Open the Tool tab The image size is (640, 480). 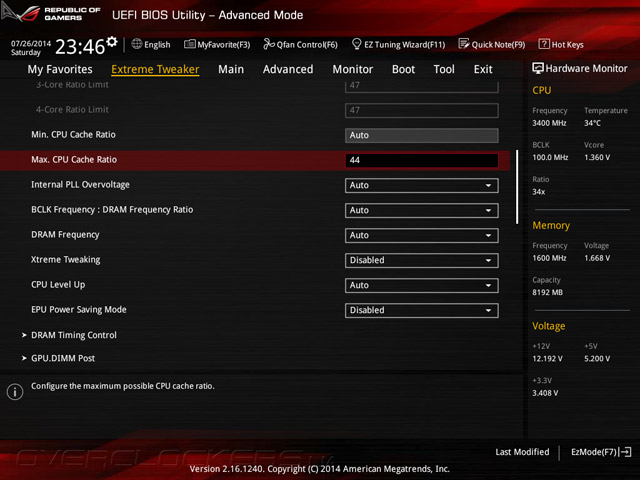click(x=444, y=69)
